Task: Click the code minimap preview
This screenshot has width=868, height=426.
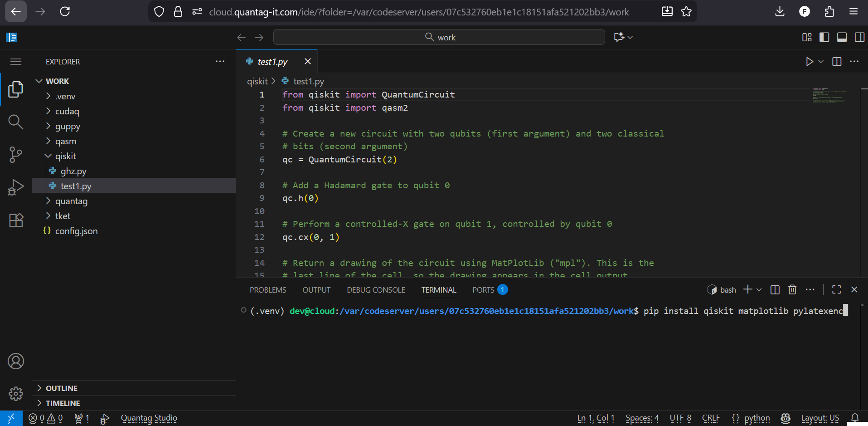Action: click(x=829, y=95)
